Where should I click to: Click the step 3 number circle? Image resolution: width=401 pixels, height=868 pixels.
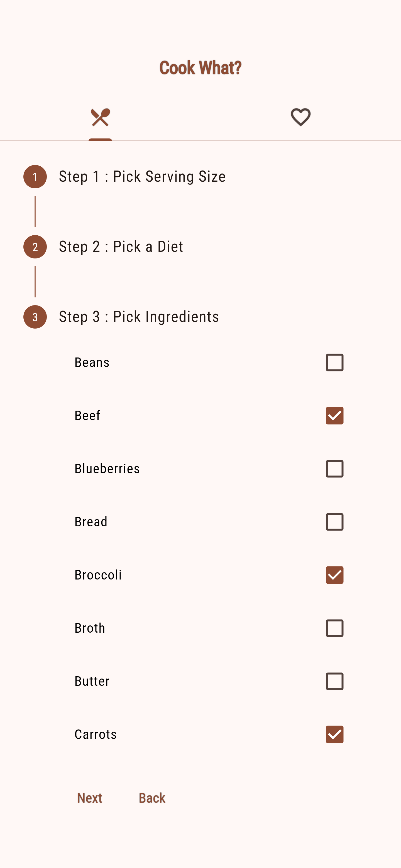pos(35,317)
